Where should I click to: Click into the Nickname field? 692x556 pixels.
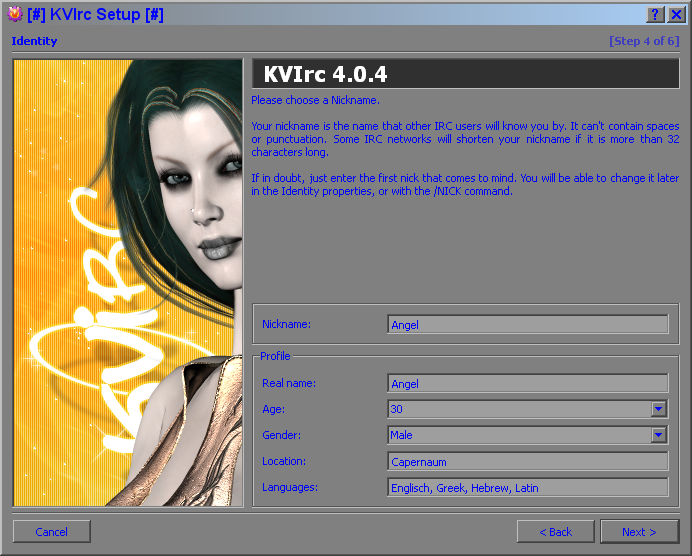pyautogui.click(x=528, y=325)
